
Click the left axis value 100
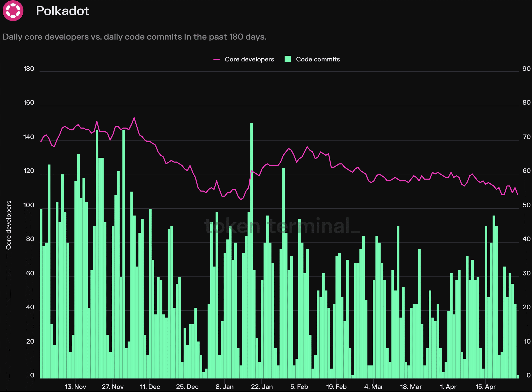point(29,205)
